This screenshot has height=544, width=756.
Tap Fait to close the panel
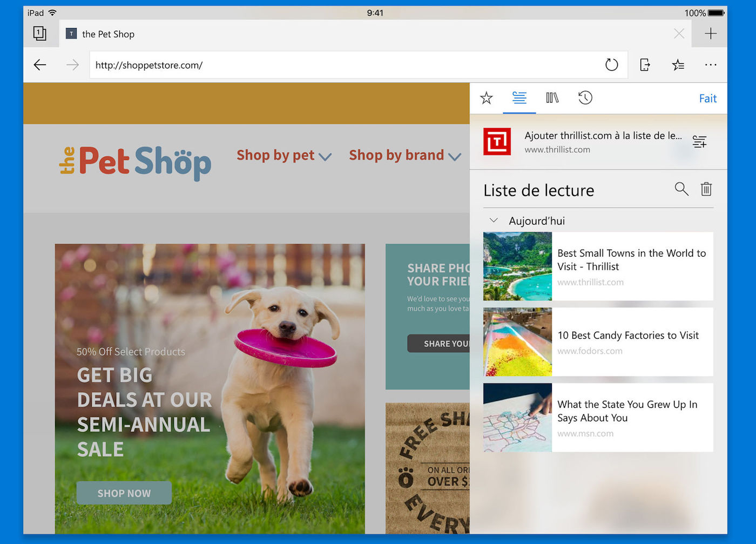[x=708, y=98]
